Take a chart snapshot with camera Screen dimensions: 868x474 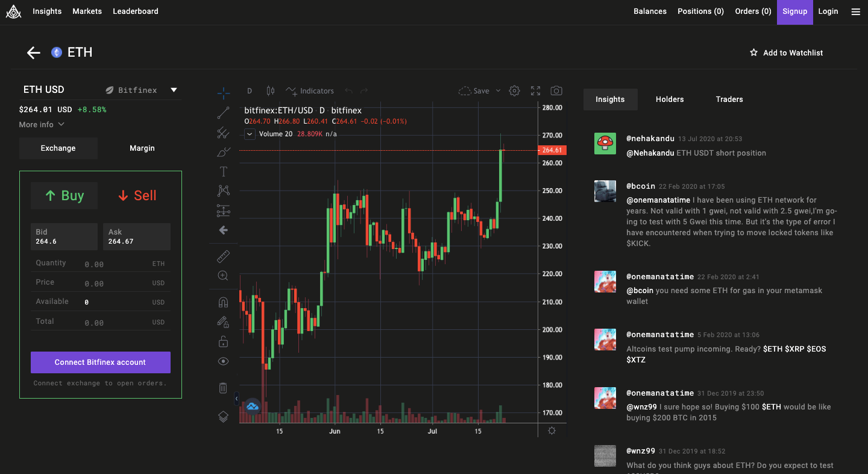(556, 91)
